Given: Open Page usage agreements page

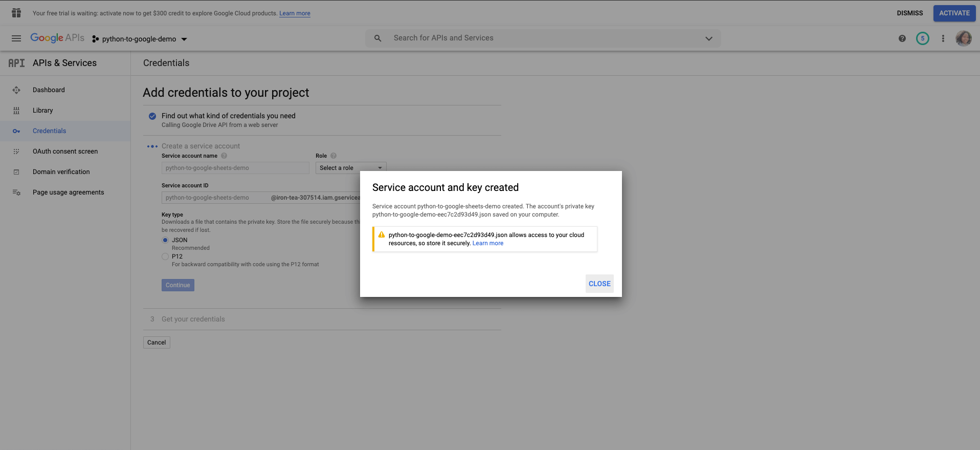Looking at the screenshot, I should coord(69,192).
